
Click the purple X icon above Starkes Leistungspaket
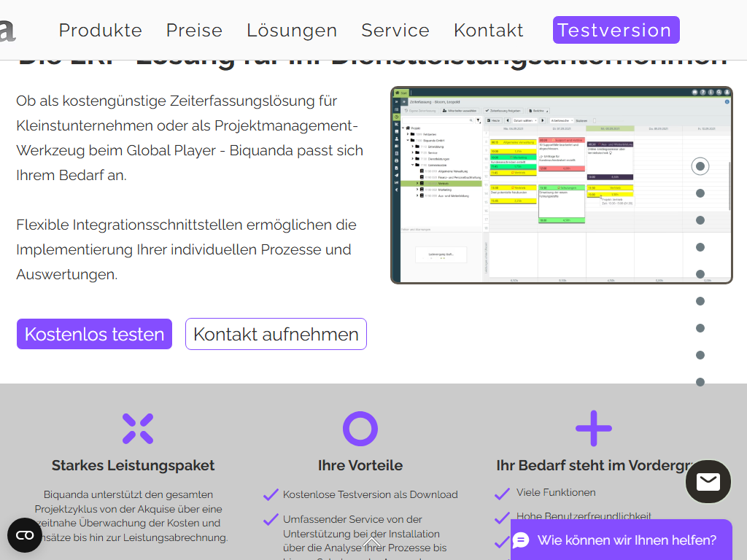pyautogui.click(x=138, y=429)
